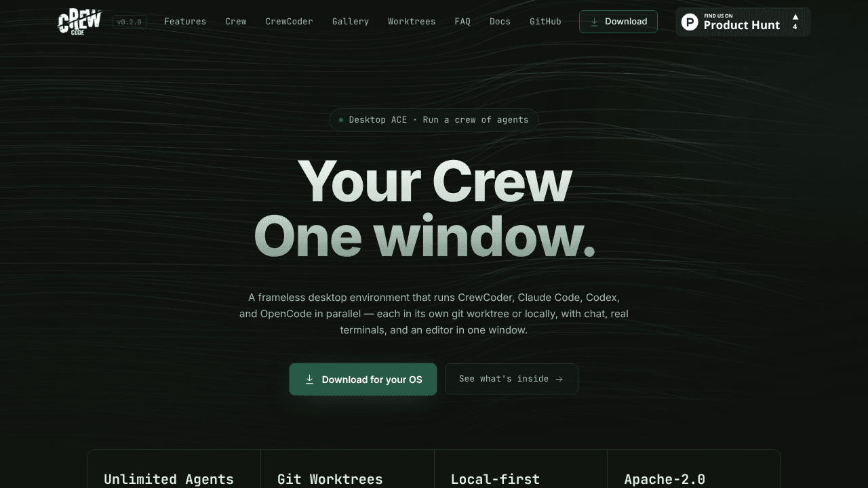Image resolution: width=868 pixels, height=488 pixels.
Task: Visit the GitHub link
Action: point(545,22)
